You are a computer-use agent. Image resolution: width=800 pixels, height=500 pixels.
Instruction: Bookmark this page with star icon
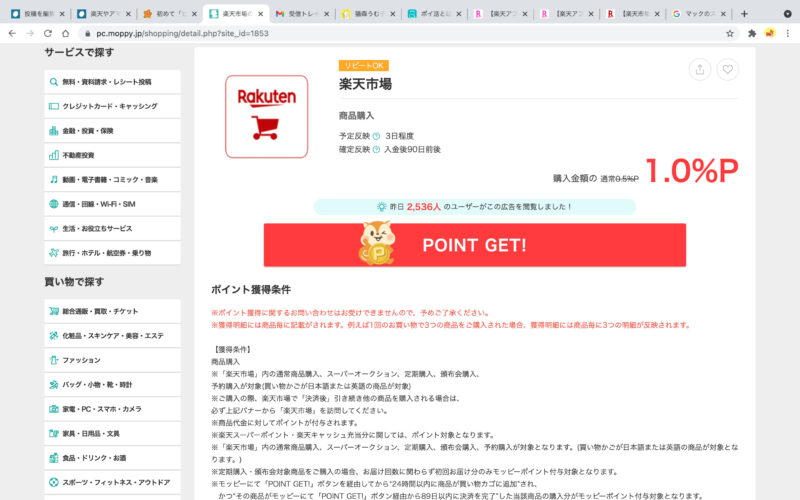pos(730,33)
